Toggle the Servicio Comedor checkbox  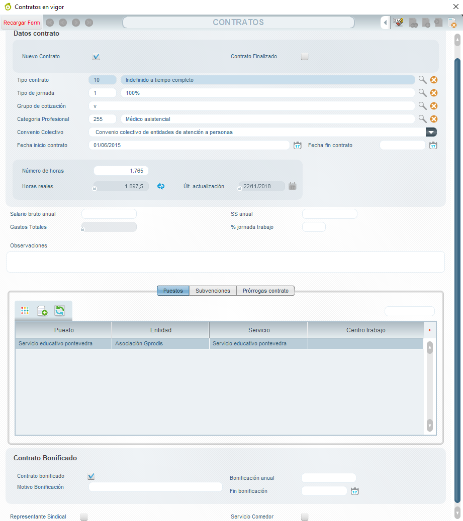coord(305,517)
